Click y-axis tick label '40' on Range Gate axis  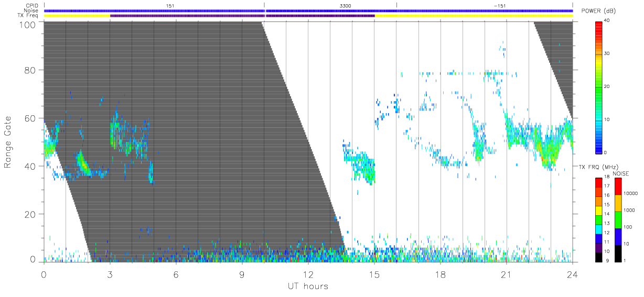coord(30,166)
